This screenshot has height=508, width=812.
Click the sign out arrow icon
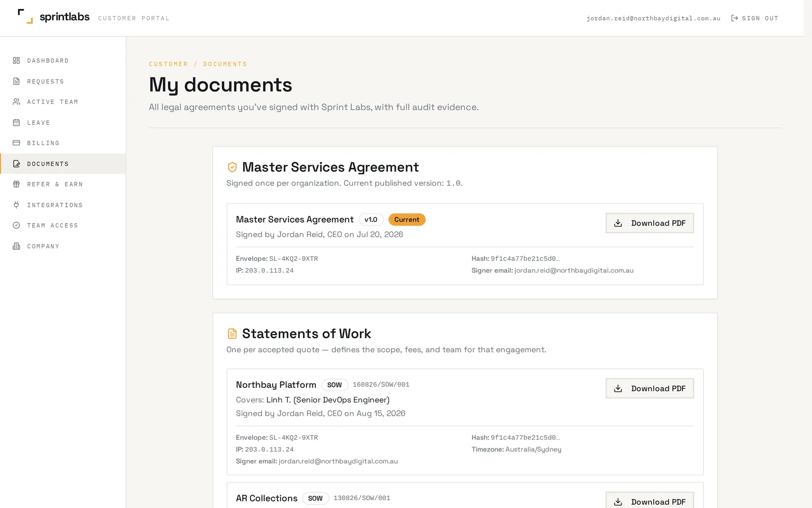click(x=734, y=18)
